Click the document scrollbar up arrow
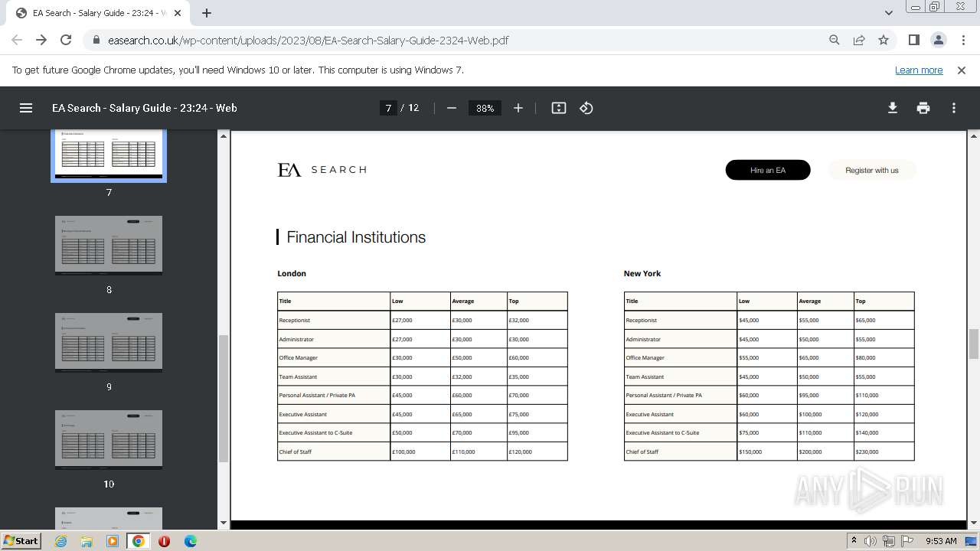Image resolution: width=980 pixels, height=551 pixels. (974, 136)
